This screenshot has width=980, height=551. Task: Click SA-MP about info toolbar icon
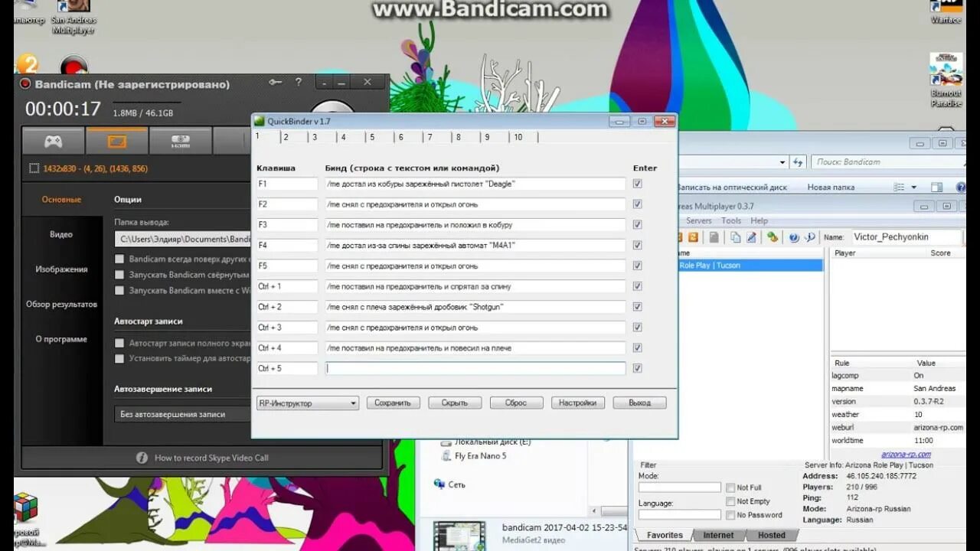(x=809, y=237)
